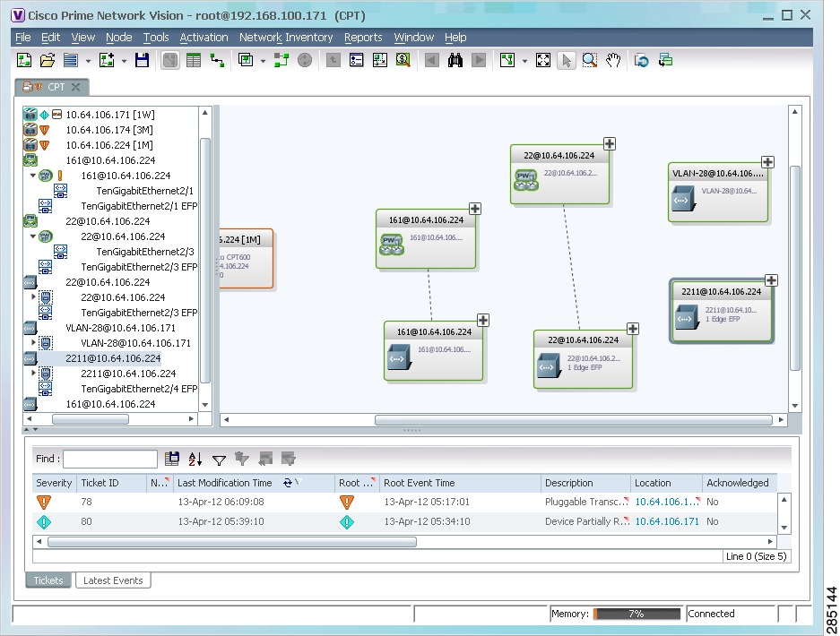Switch to the map view toolbar icon

pyautogui.click(x=170, y=60)
